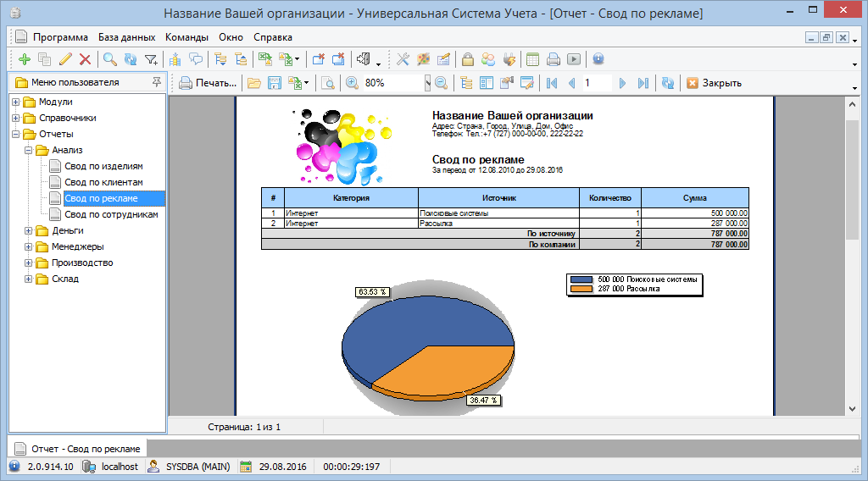Click the orange Рассылка legend swatch
Screen dimensions: 868x481
(x=581, y=289)
